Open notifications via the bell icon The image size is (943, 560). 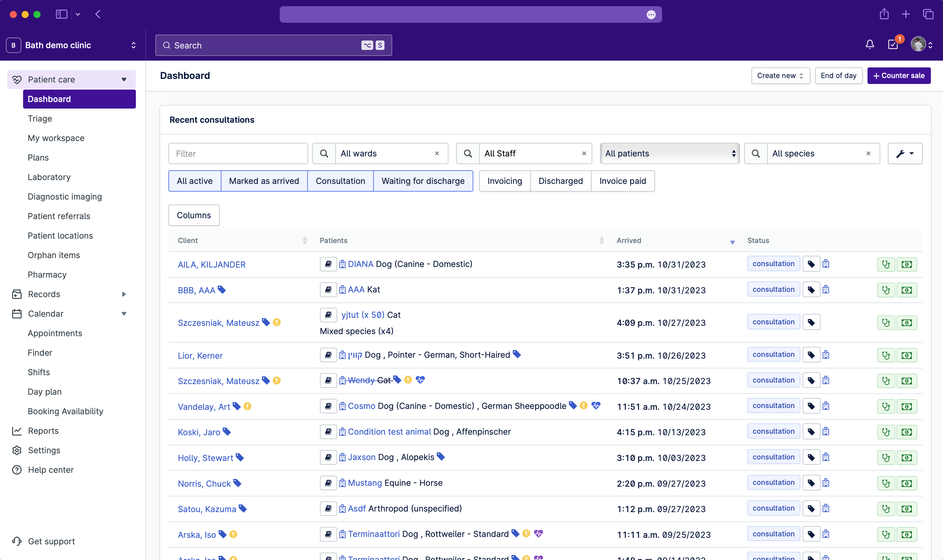pyautogui.click(x=869, y=45)
